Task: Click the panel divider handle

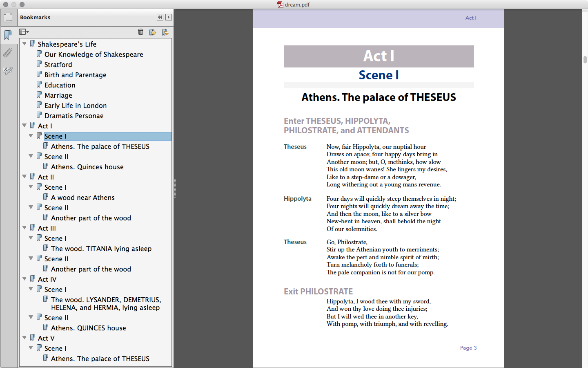Action: tap(175, 188)
